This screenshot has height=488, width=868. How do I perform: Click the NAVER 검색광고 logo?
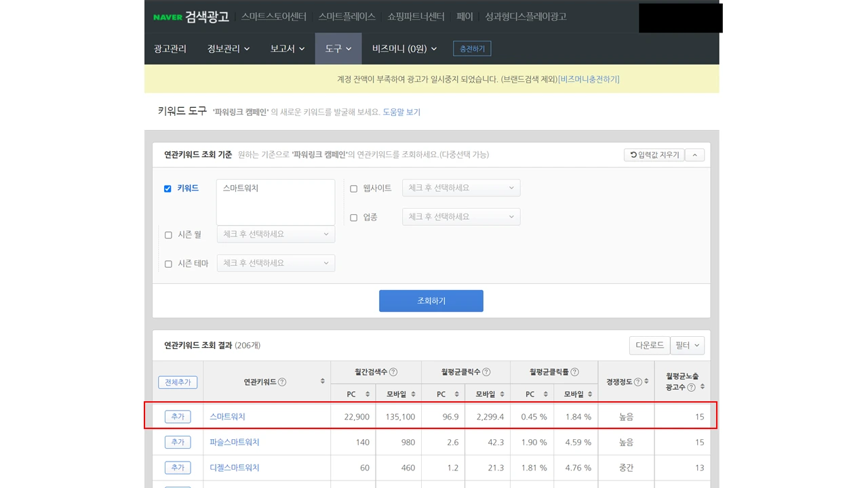(x=192, y=17)
